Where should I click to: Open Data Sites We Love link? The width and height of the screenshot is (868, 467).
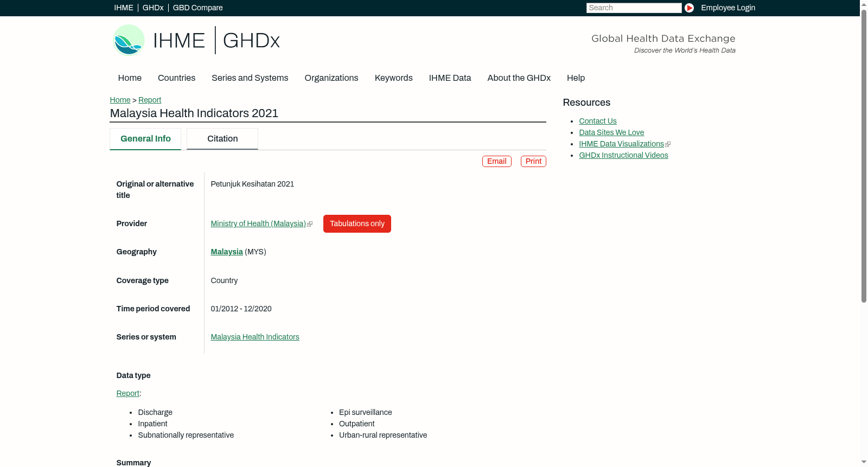(611, 132)
